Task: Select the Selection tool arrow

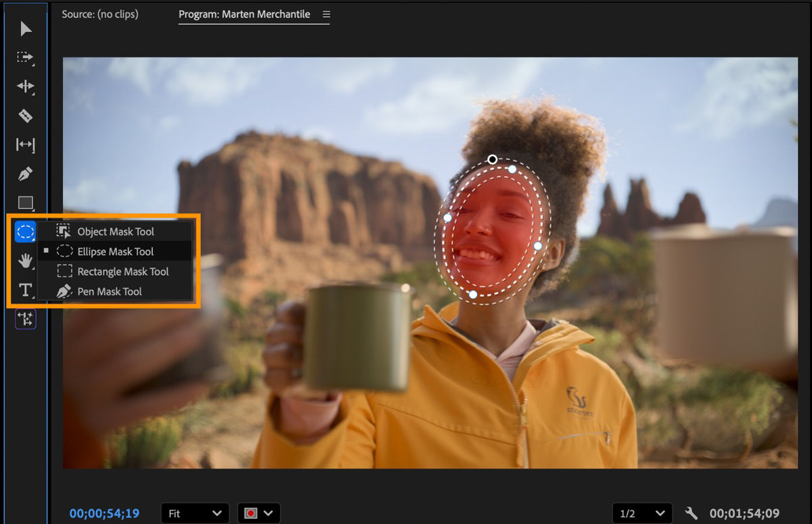Action: tap(24, 29)
